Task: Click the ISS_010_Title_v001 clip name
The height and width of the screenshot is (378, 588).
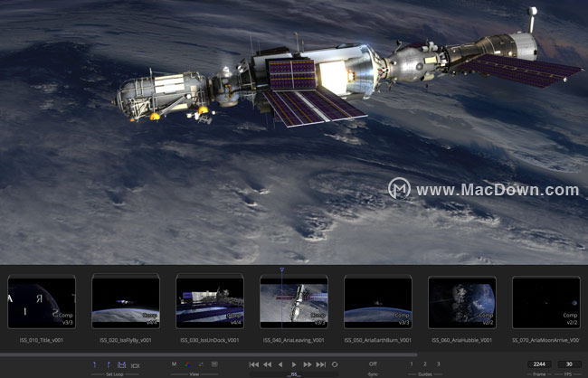Action: click(42, 341)
